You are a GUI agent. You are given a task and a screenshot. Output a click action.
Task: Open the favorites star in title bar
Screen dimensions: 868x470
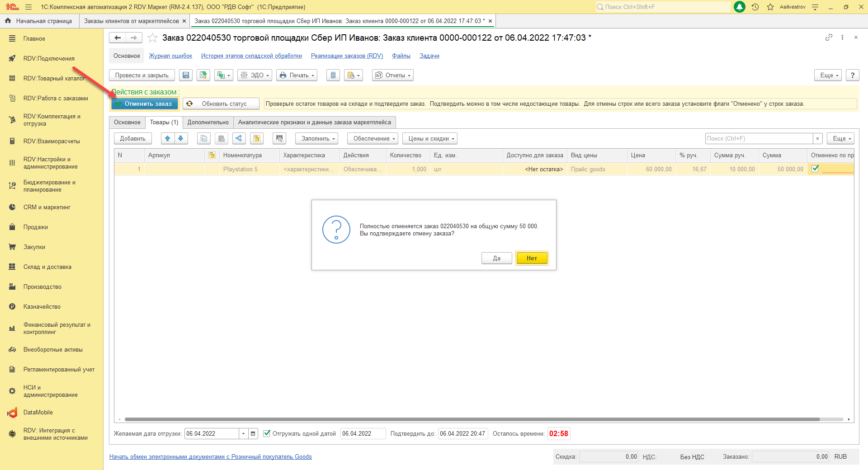coord(770,7)
